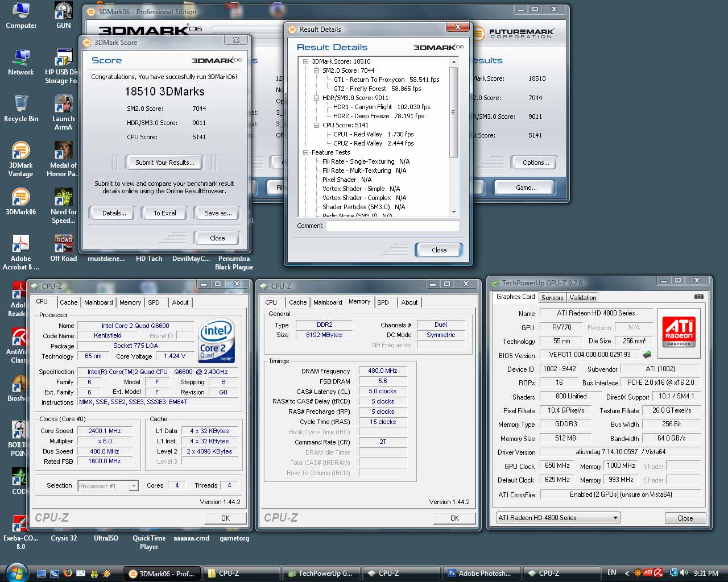Click scrollbar in Result Details tree
Image resolution: width=728 pixels, height=582 pixels.
point(453,113)
